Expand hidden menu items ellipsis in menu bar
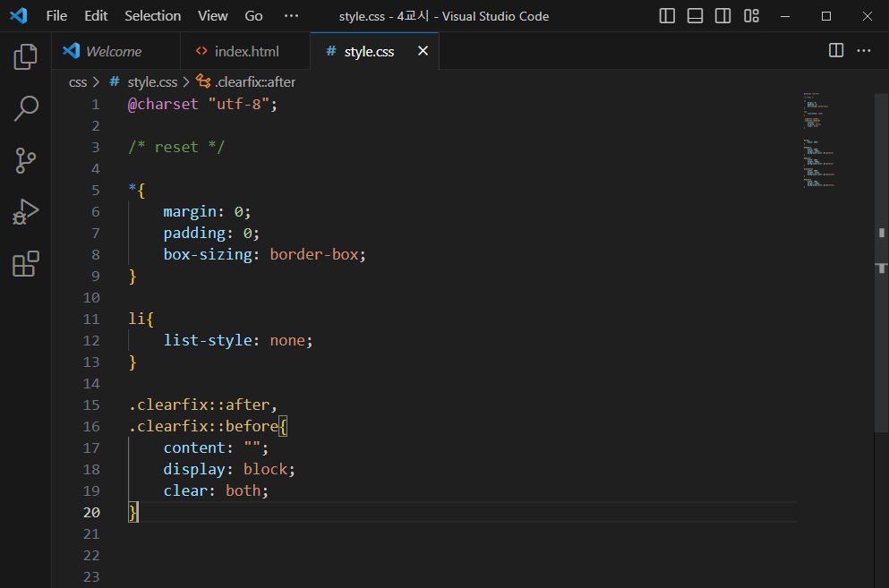 (x=292, y=16)
